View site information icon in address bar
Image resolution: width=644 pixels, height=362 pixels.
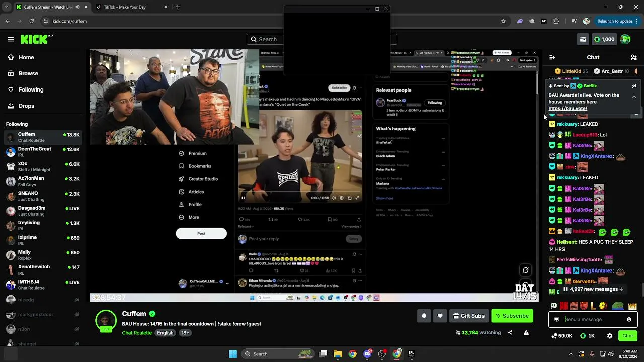(46, 21)
